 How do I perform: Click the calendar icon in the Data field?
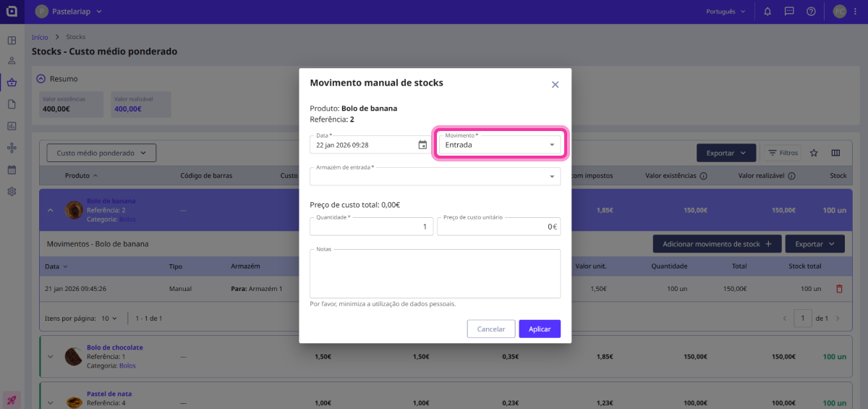422,145
